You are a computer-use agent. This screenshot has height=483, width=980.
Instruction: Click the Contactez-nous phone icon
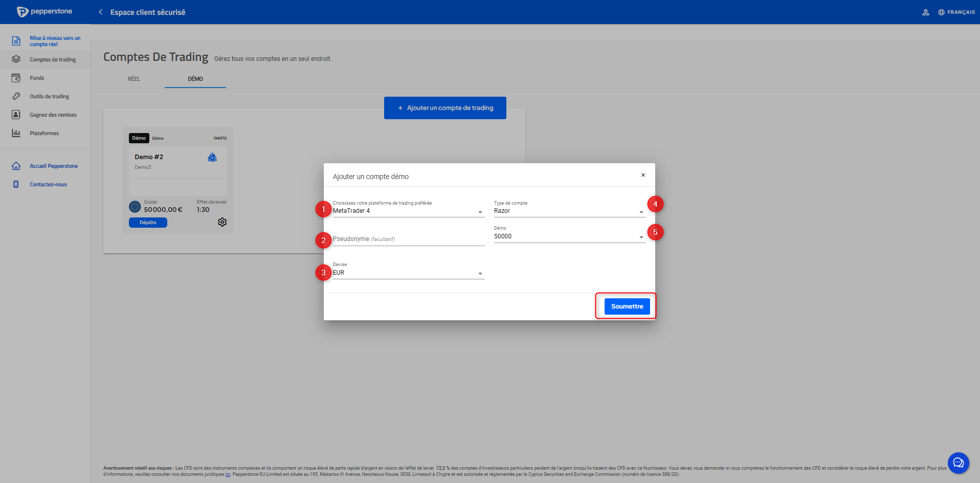pos(16,184)
